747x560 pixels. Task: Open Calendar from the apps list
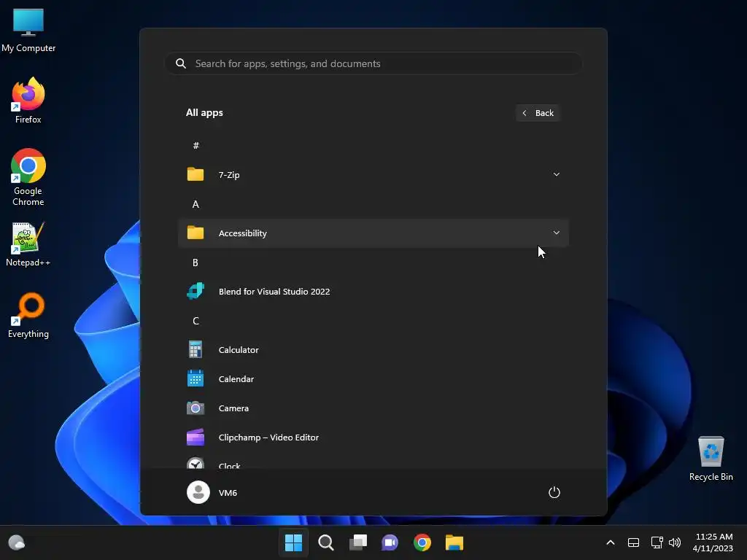373,379
